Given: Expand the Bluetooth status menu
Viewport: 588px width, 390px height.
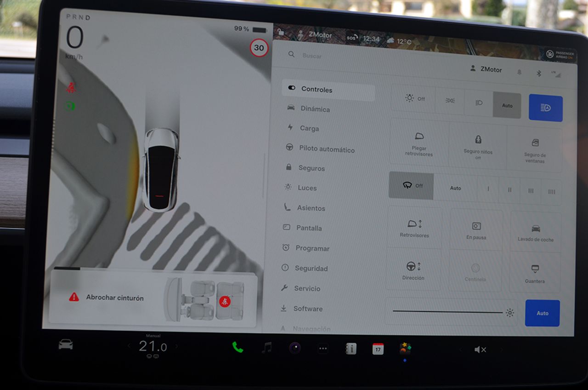Looking at the screenshot, I should click(538, 73).
